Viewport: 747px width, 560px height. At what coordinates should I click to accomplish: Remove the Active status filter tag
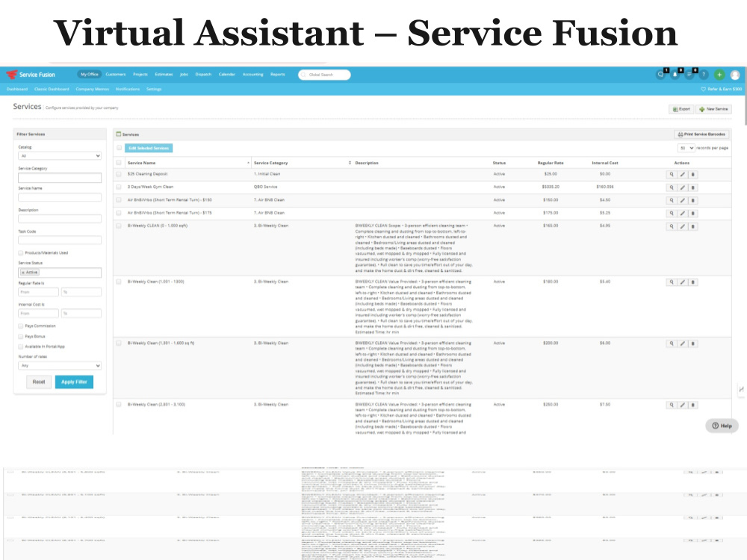click(23, 273)
